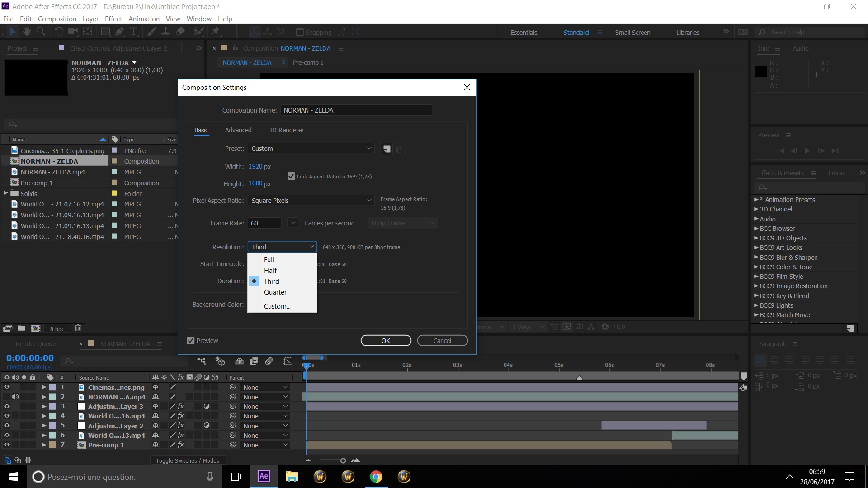Select the Pen tool

point(119,32)
